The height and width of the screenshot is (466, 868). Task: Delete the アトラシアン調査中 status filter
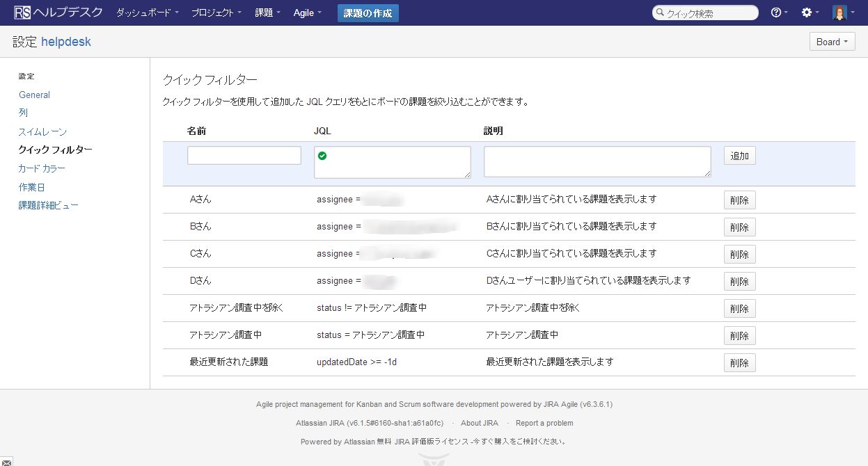(x=740, y=335)
